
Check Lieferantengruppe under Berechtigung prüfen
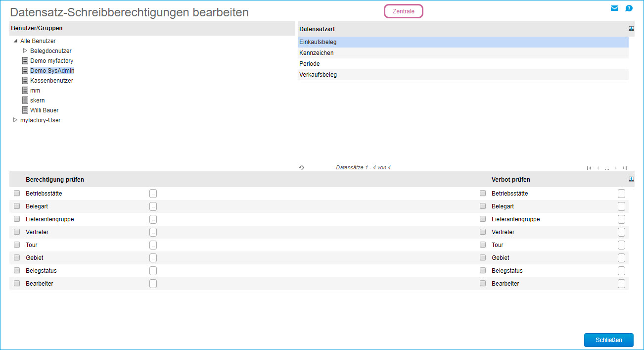[x=17, y=219]
